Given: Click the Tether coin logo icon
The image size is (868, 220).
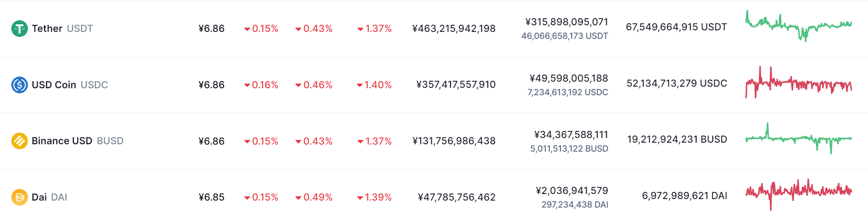Looking at the screenshot, I should 19,29.
